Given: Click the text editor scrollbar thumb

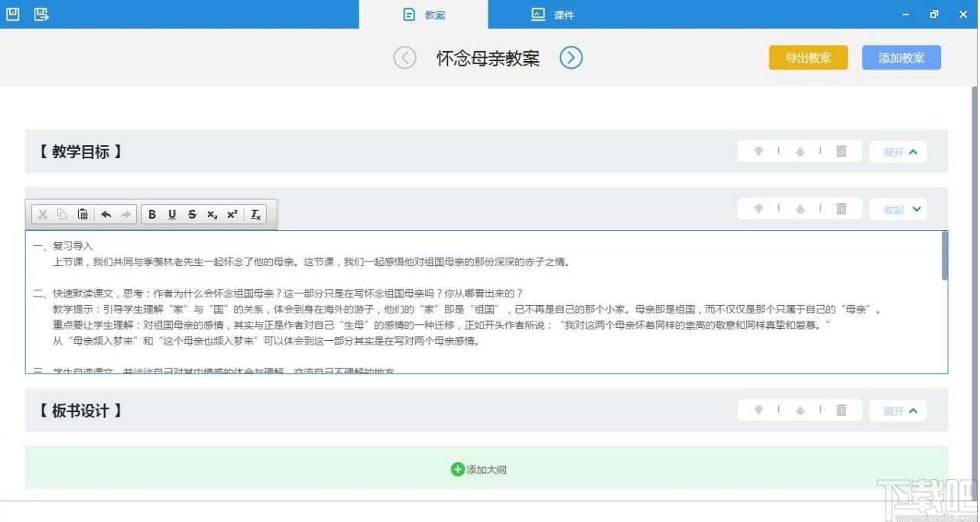Looking at the screenshot, I should tap(945, 255).
